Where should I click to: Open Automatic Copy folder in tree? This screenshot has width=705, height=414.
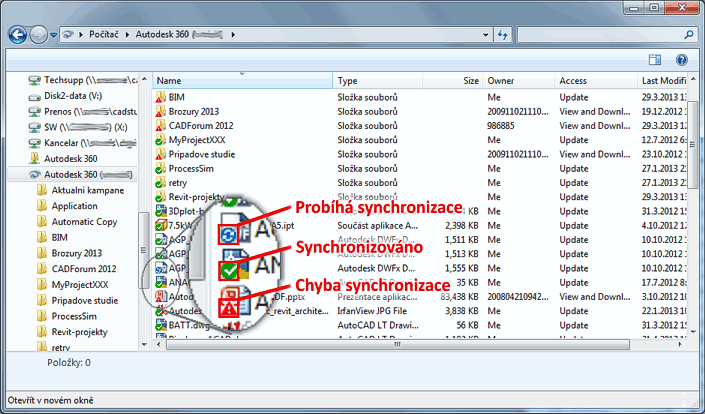pyautogui.click(x=77, y=222)
